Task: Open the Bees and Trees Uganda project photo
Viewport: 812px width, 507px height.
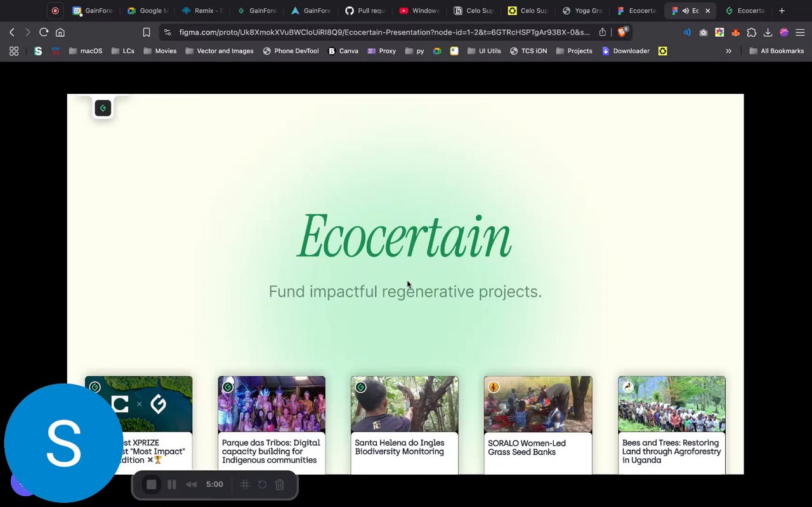Action: pyautogui.click(x=672, y=404)
